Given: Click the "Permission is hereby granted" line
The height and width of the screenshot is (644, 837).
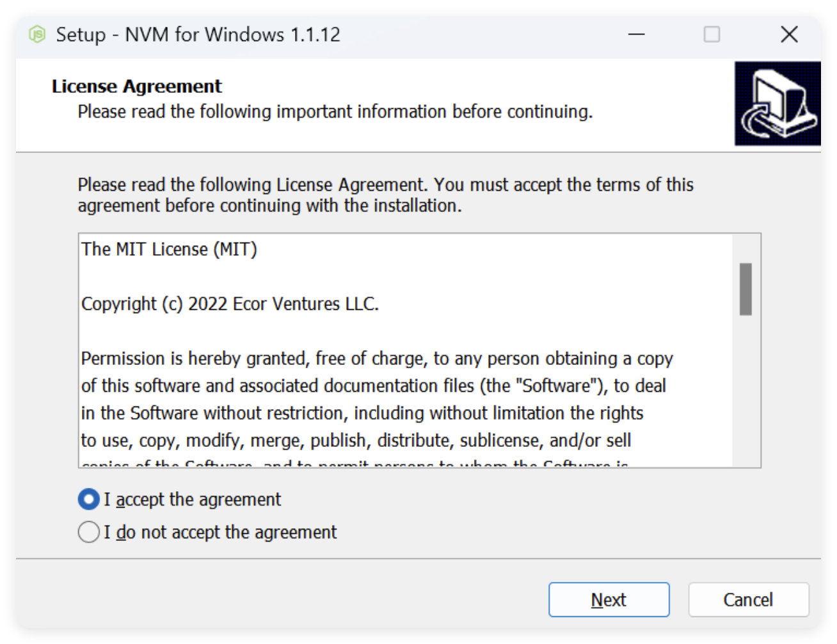Looking at the screenshot, I should [378, 358].
